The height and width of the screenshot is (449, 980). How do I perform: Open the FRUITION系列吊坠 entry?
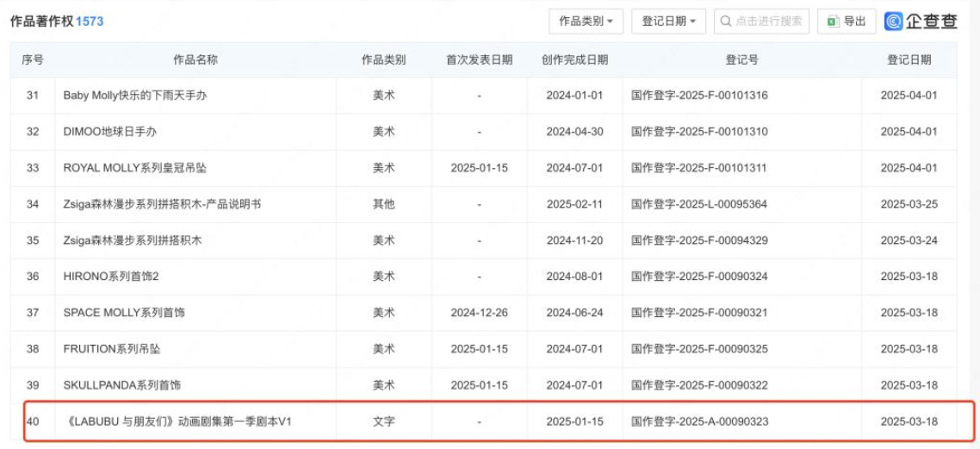tap(112, 349)
